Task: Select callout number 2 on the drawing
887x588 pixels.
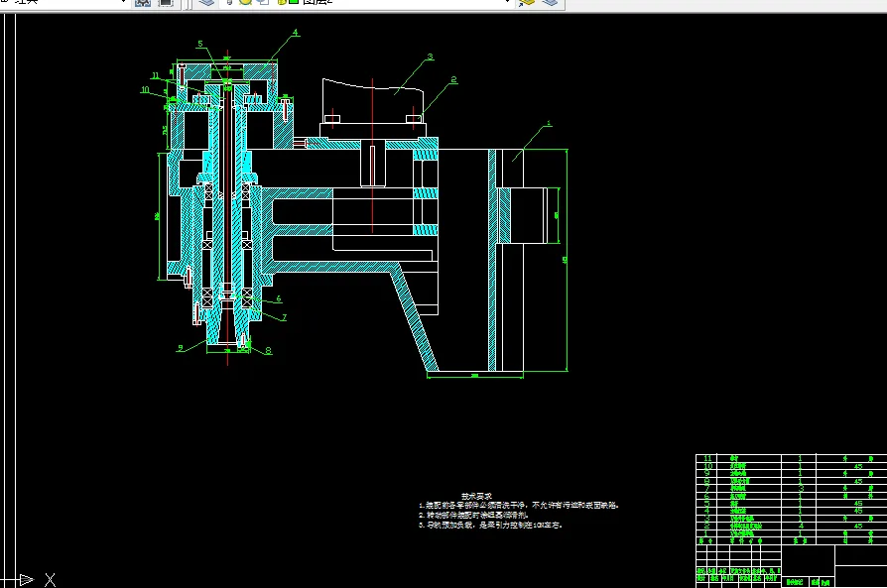Action: click(x=453, y=79)
